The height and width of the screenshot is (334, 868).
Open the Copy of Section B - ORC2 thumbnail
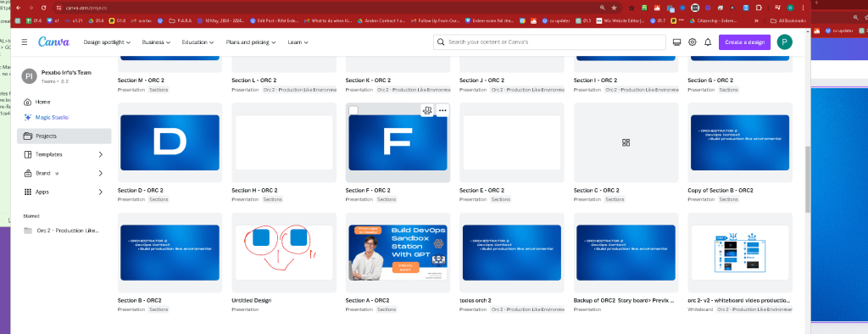click(740, 142)
